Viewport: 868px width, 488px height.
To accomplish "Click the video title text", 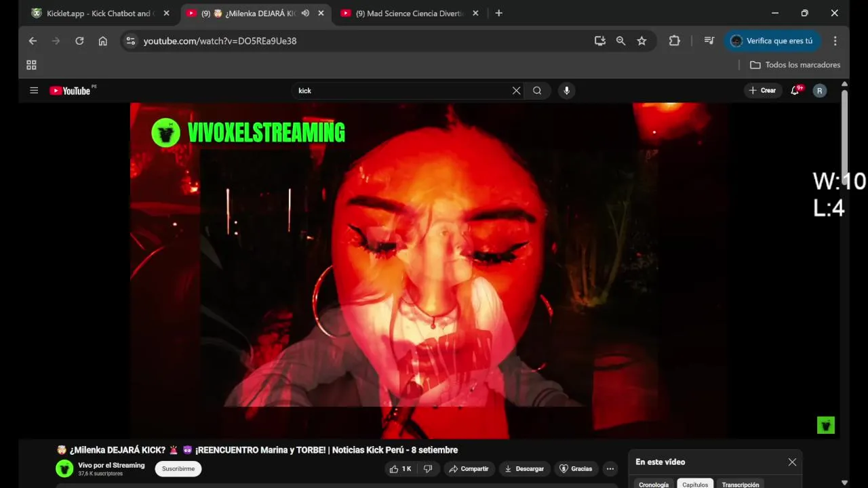I will tap(257, 450).
